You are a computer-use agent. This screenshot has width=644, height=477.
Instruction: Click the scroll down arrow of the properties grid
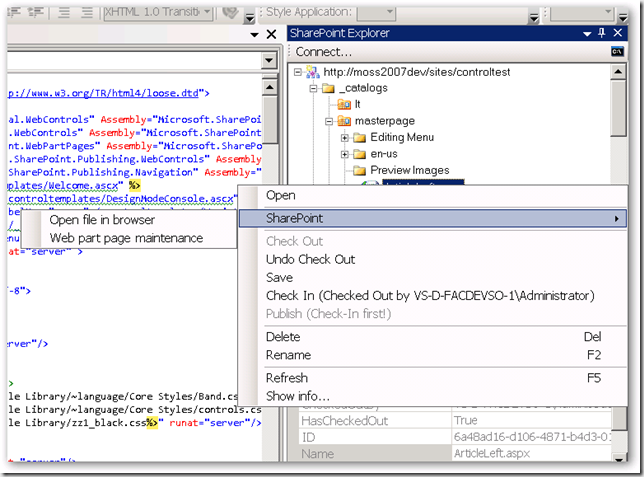pos(618,457)
